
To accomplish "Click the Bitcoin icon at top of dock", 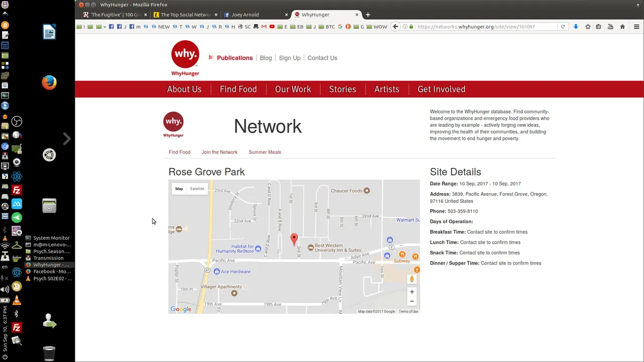I will click(x=5, y=25).
